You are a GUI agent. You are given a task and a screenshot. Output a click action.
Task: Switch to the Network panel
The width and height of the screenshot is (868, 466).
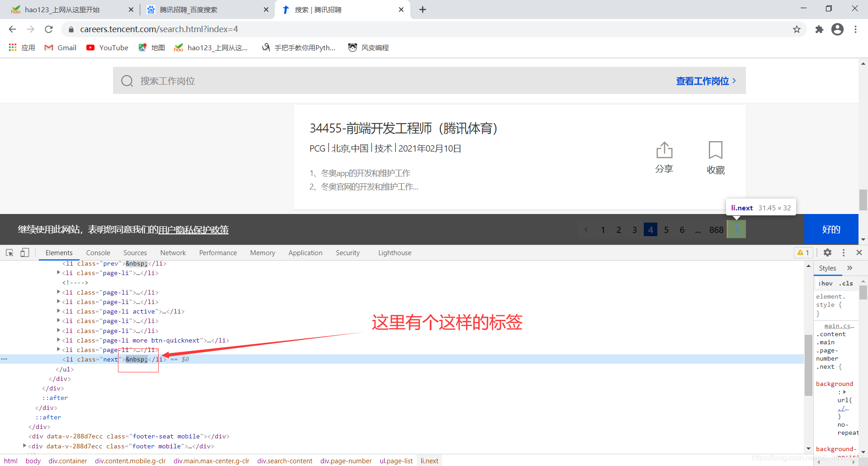[173, 253]
